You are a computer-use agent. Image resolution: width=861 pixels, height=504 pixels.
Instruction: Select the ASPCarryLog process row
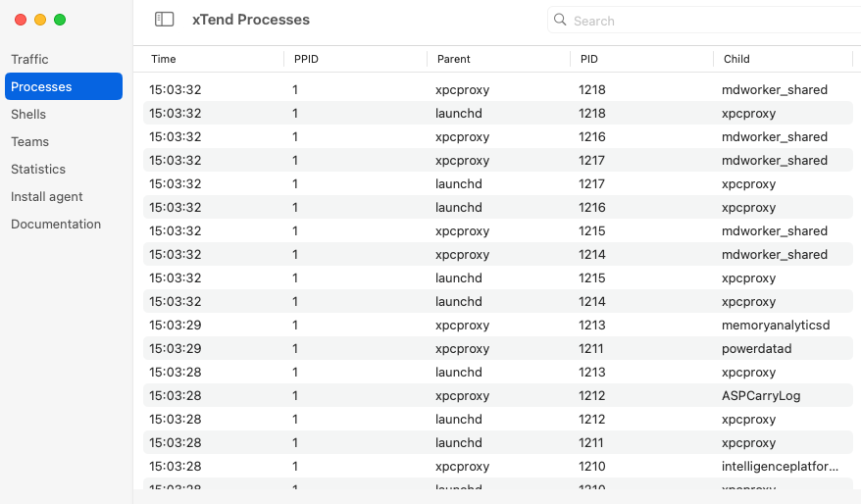pyautogui.click(x=498, y=396)
